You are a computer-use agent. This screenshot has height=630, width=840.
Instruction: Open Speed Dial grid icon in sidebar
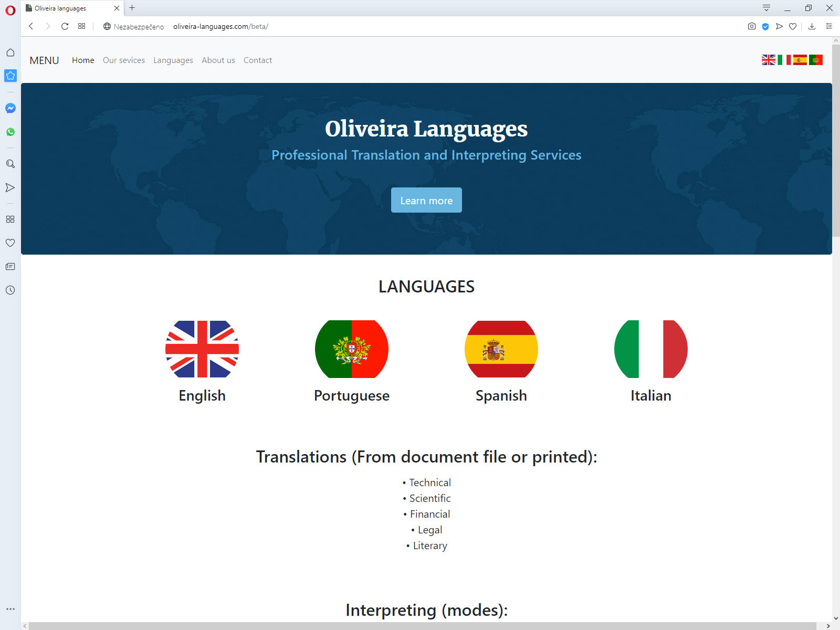click(x=10, y=219)
